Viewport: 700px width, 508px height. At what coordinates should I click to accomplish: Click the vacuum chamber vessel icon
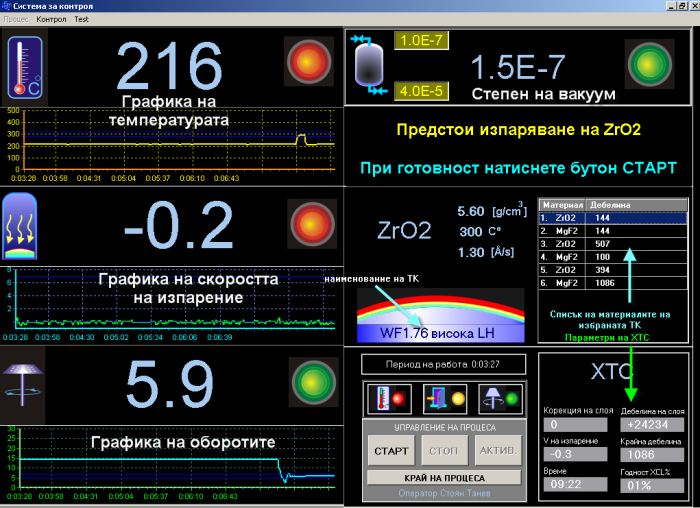coord(369,65)
